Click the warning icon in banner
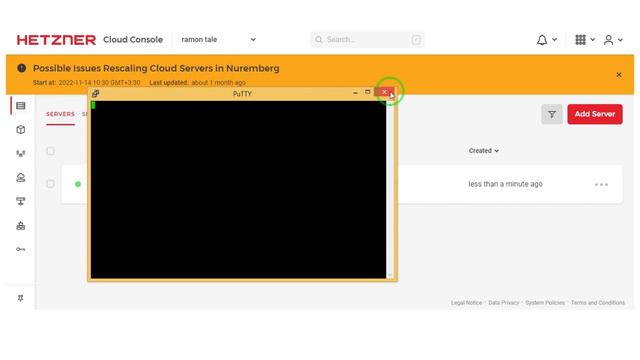The width and height of the screenshot is (640, 360). pos(22,68)
